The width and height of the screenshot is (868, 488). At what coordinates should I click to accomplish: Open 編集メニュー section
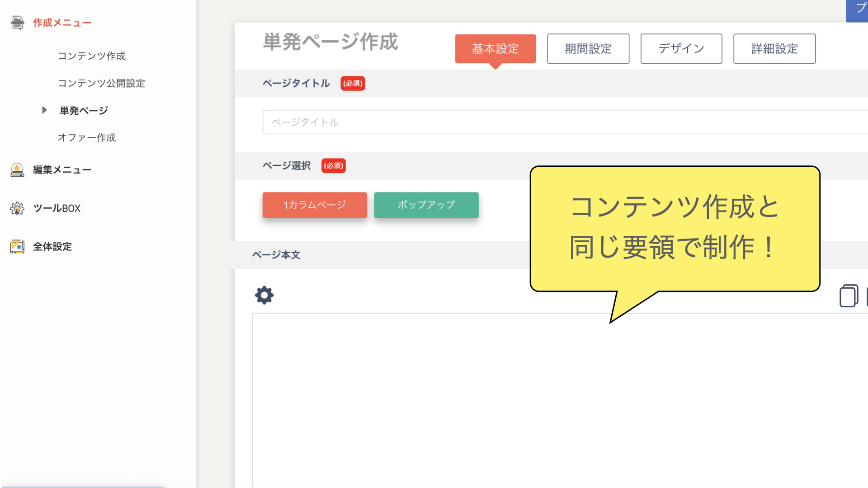click(x=62, y=170)
